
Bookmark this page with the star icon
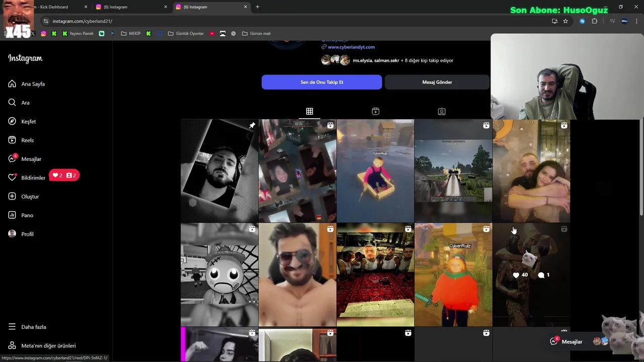click(566, 21)
